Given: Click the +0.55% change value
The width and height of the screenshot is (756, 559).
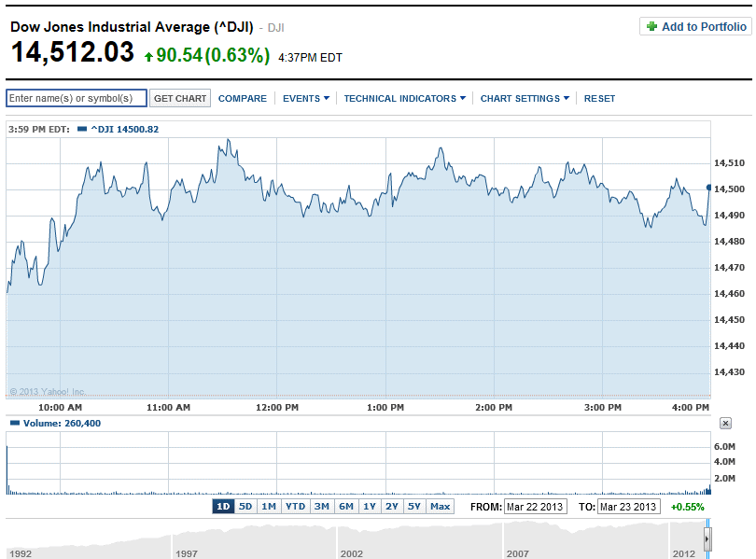Looking at the screenshot, I should coord(688,507).
